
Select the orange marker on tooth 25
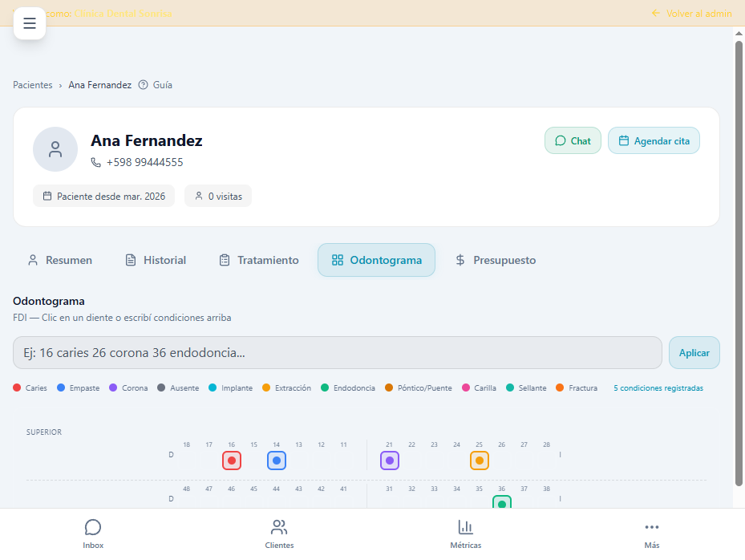(x=479, y=461)
